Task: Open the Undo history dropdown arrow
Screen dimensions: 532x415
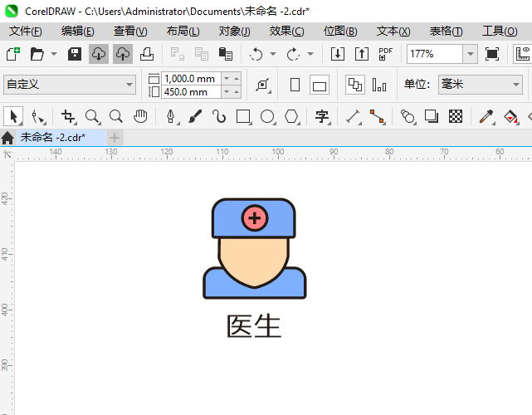Action: pyautogui.click(x=273, y=54)
